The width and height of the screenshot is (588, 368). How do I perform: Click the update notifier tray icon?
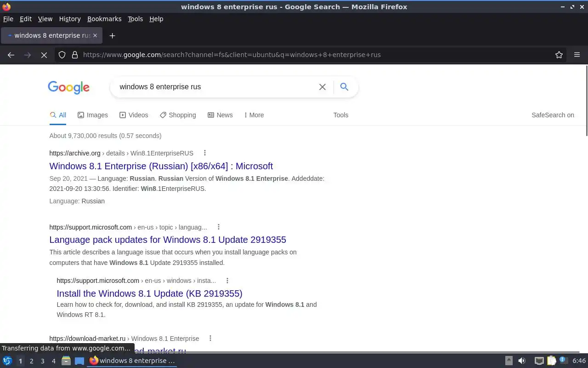pos(564,360)
